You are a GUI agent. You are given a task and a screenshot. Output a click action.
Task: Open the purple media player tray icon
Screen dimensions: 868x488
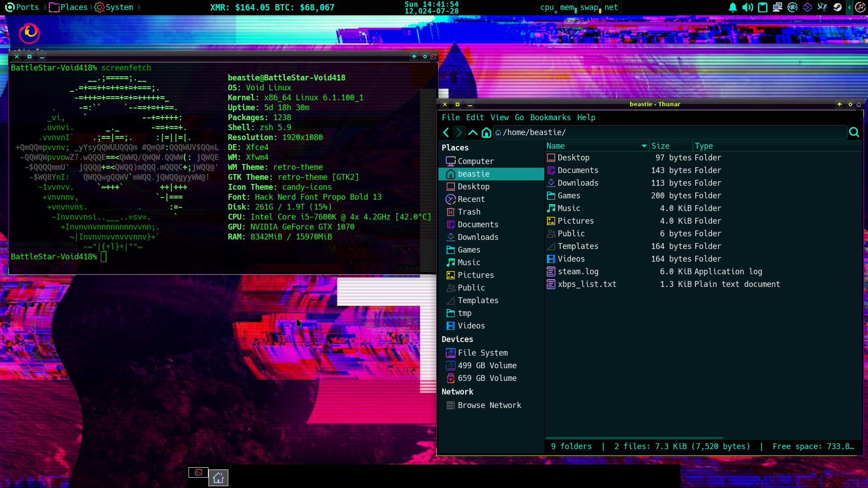click(x=807, y=7)
